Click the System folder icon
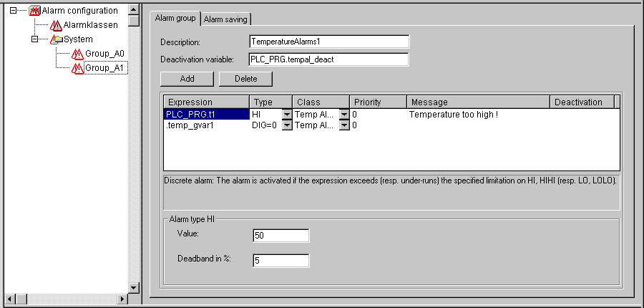This screenshot has width=644, height=308. pos(57,39)
